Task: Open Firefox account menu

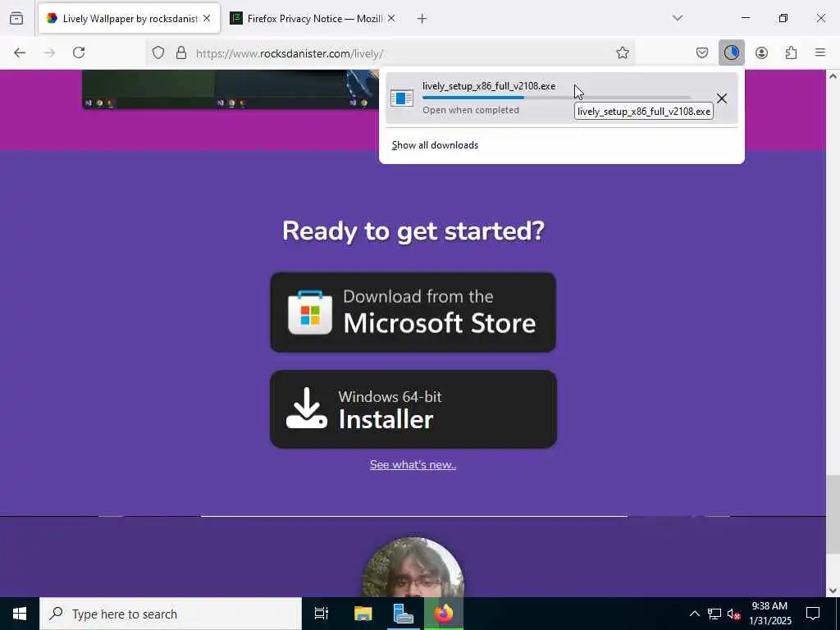Action: (x=761, y=52)
